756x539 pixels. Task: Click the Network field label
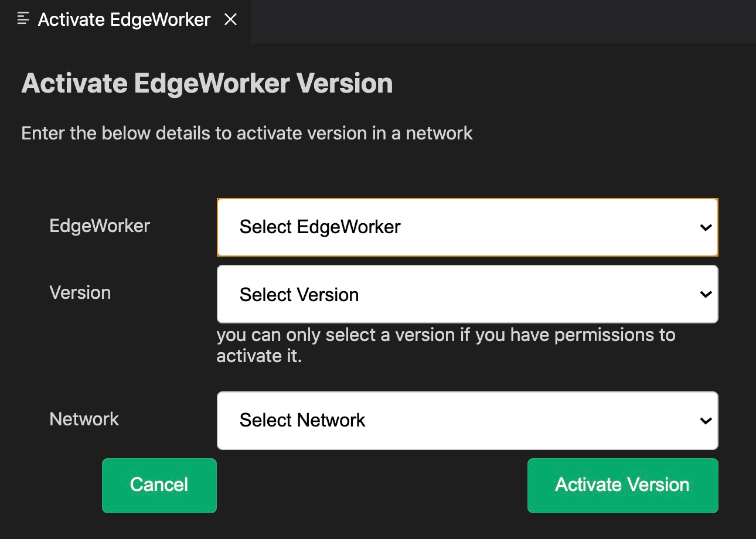click(x=84, y=419)
